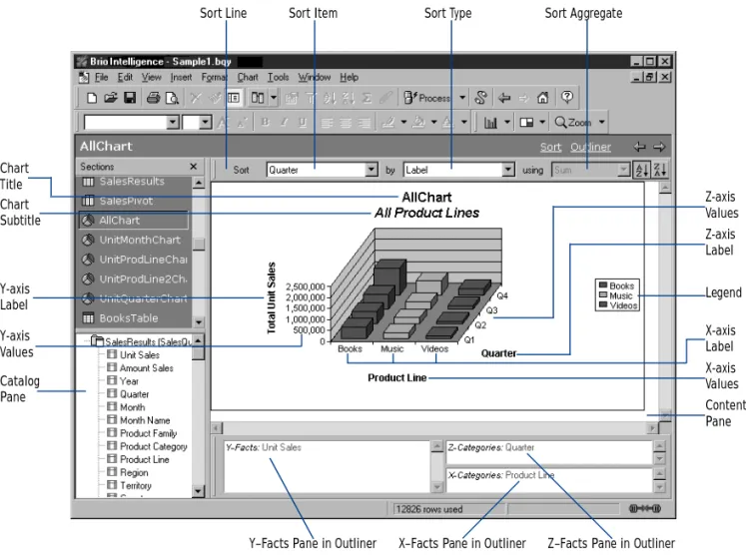Click the New document toolbar icon
Screen dimensions: 746x560
[x=92, y=98]
